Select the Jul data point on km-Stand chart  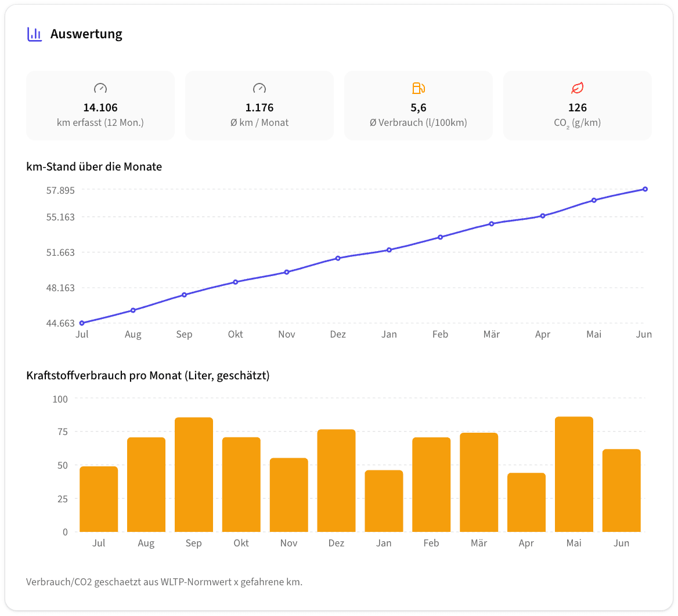pyautogui.click(x=82, y=323)
